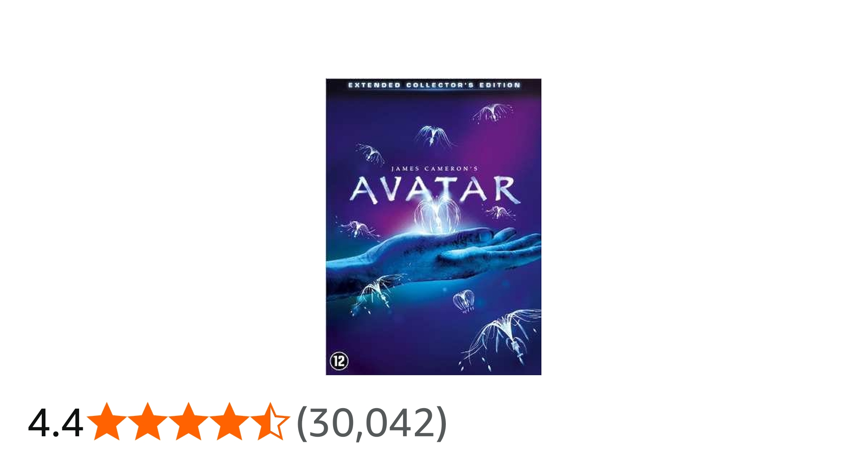Image resolution: width=868 pixels, height=454 pixels.
Task: Click the woodsprite at cover top-right
Action: [493, 113]
